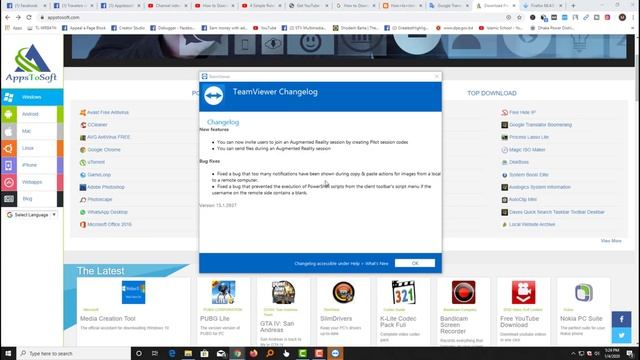Click OK in the TeamViewer Changelog dialog
Image resolution: width=640 pixels, height=360 pixels.
pyautogui.click(x=415, y=263)
